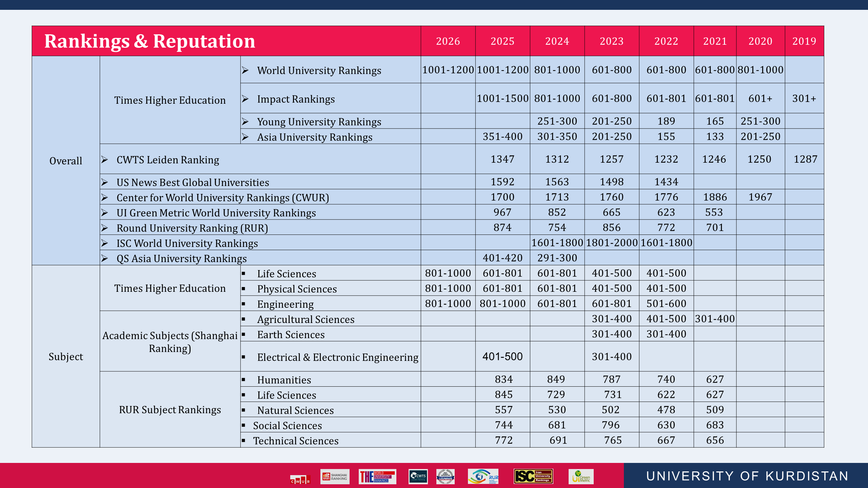Click the Shanghai Ranking logo
This screenshot has width=868, height=488.
(335, 476)
